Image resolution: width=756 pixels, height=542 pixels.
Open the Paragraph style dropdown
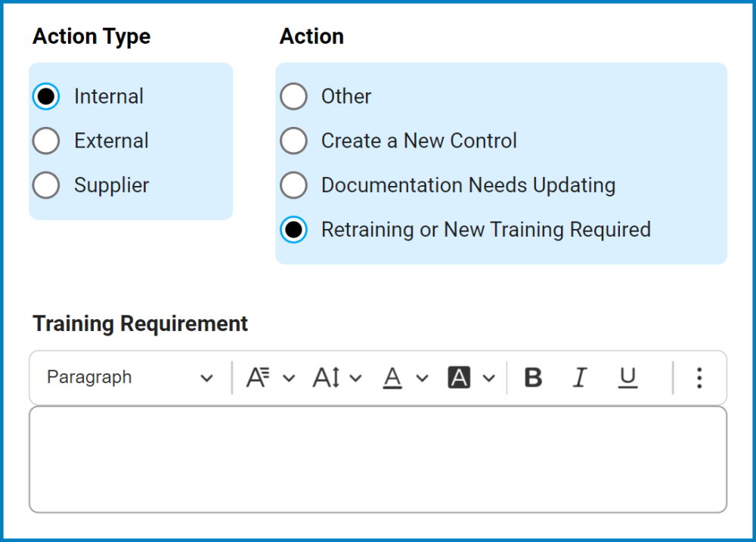(x=129, y=377)
